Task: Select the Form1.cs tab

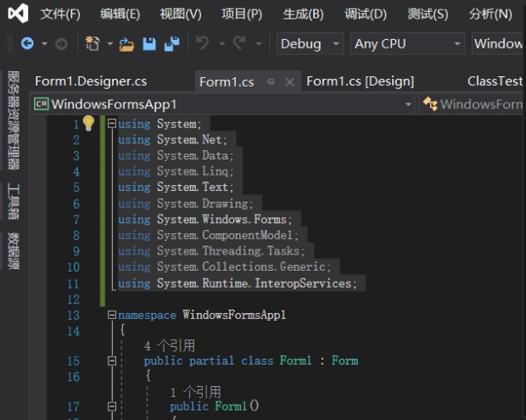Action: (227, 81)
